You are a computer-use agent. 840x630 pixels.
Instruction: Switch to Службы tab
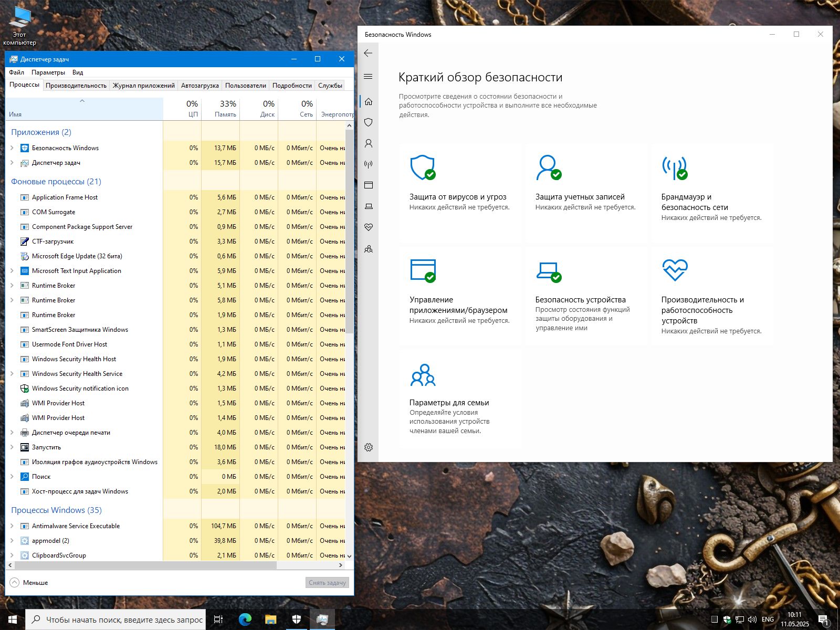pos(330,86)
